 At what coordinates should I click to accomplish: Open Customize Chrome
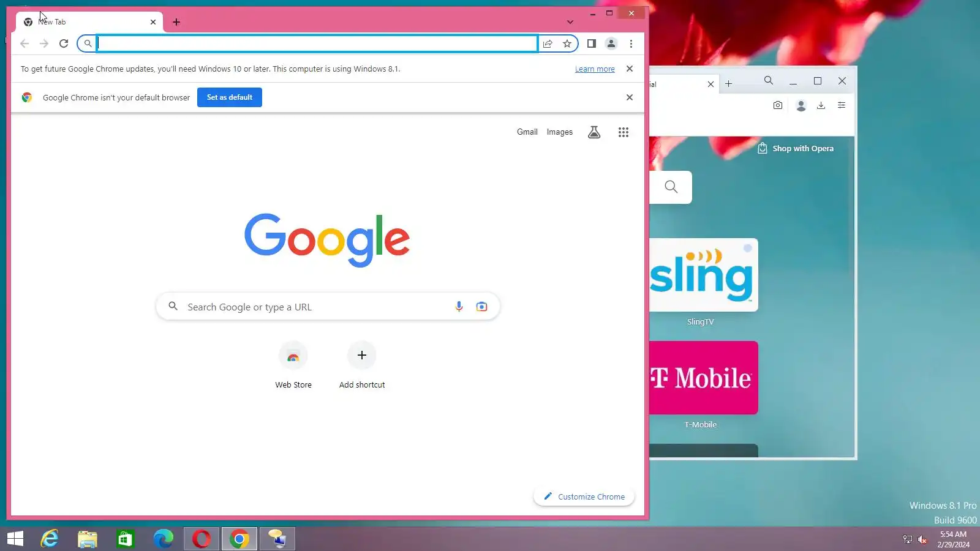(584, 497)
